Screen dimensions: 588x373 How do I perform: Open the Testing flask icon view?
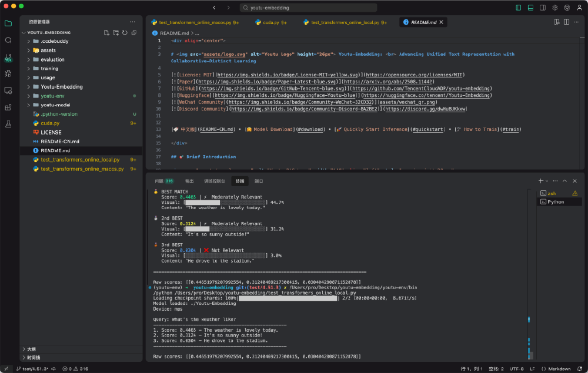[x=8, y=125]
